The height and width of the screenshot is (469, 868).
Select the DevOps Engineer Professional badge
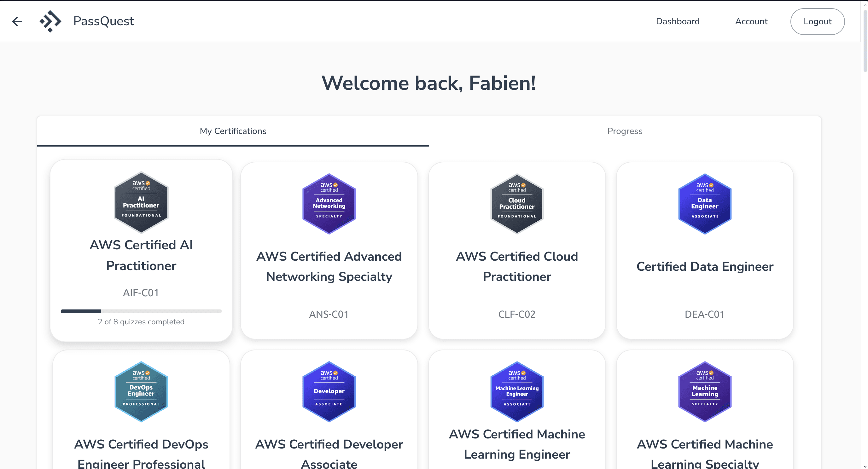141,391
